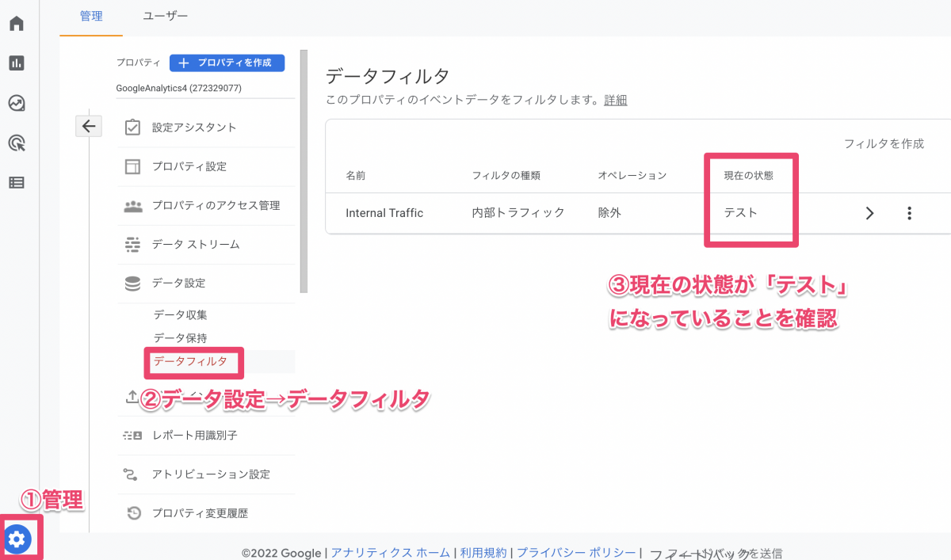
Task: Open プロパティ設定 in the sidebar
Action: [189, 166]
